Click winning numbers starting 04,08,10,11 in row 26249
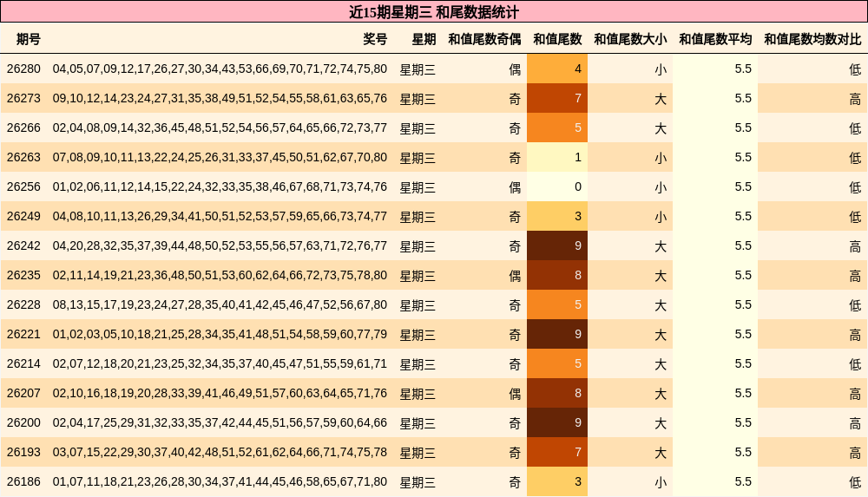 [220, 216]
